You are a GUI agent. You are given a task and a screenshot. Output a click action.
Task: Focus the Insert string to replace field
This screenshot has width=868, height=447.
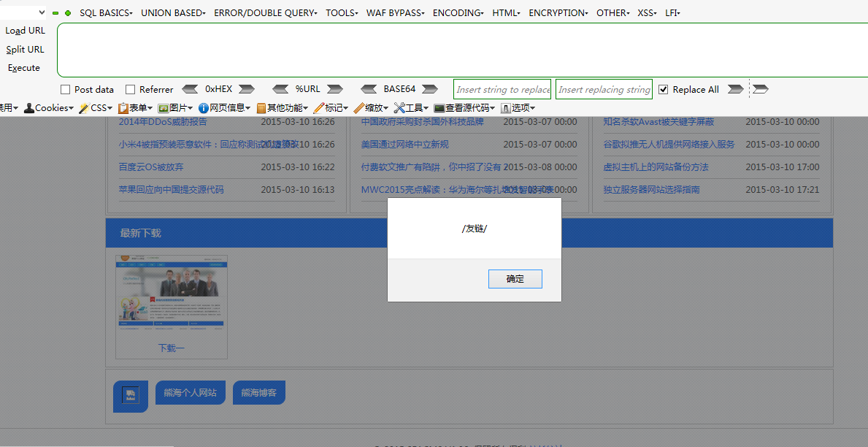click(502, 89)
